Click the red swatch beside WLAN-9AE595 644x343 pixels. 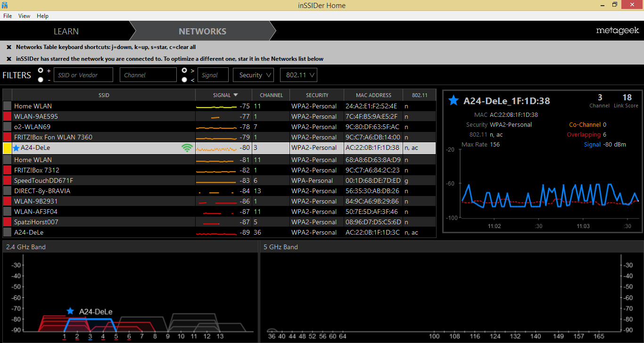(x=7, y=116)
